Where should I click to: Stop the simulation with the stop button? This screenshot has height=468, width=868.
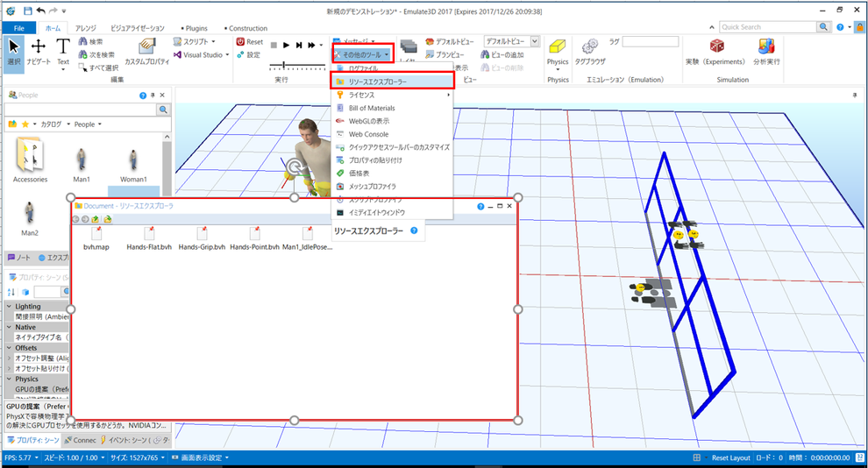[274, 46]
